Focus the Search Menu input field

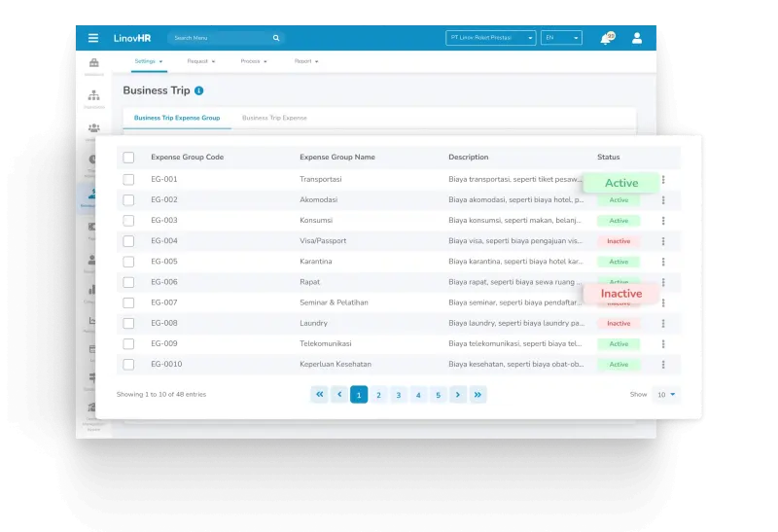[x=219, y=38]
